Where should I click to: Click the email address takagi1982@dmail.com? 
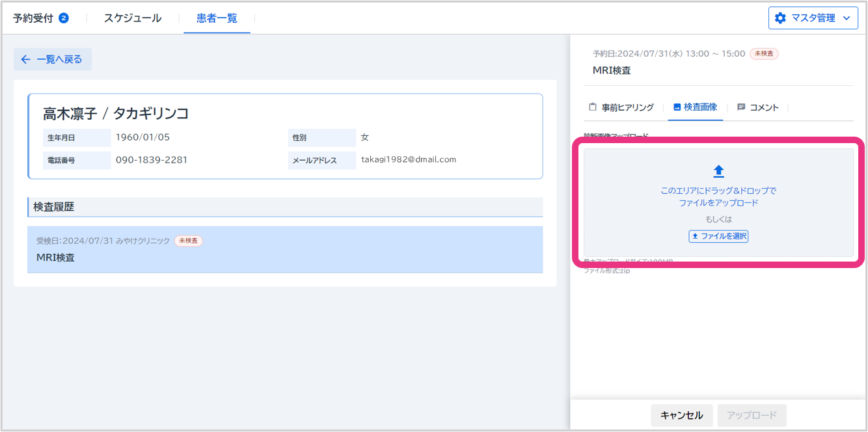(x=409, y=159)
